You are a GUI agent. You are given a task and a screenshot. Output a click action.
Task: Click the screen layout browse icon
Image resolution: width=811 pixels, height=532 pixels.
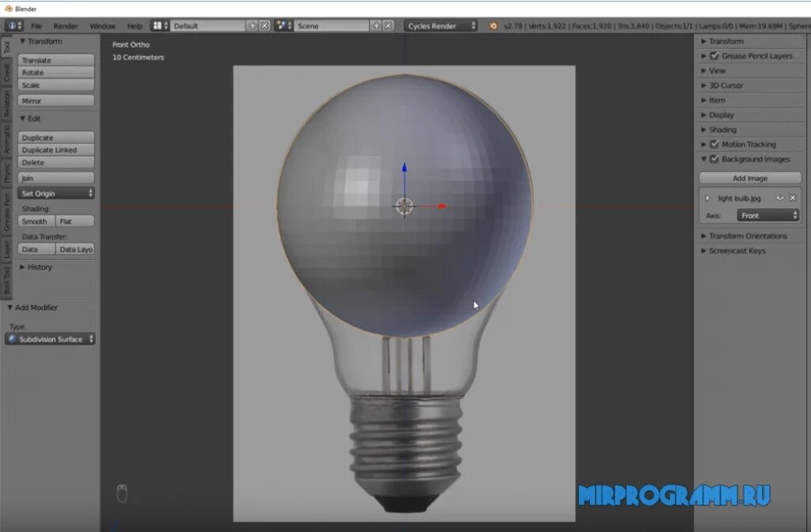(x=159, y=25)
